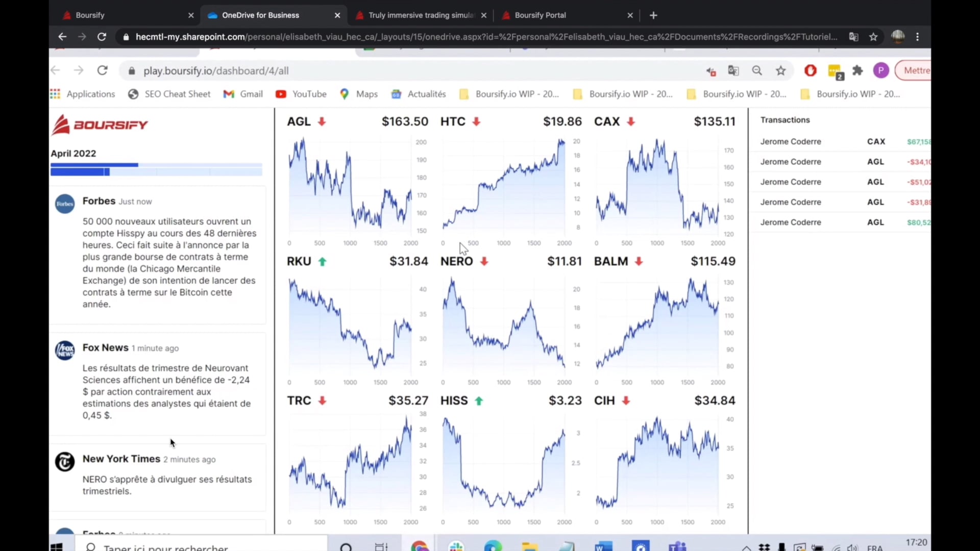This screenshot has width=980, height=551.
Task: Click the magnifier zoom icon near the address bar
Action: tap(757, 71)
